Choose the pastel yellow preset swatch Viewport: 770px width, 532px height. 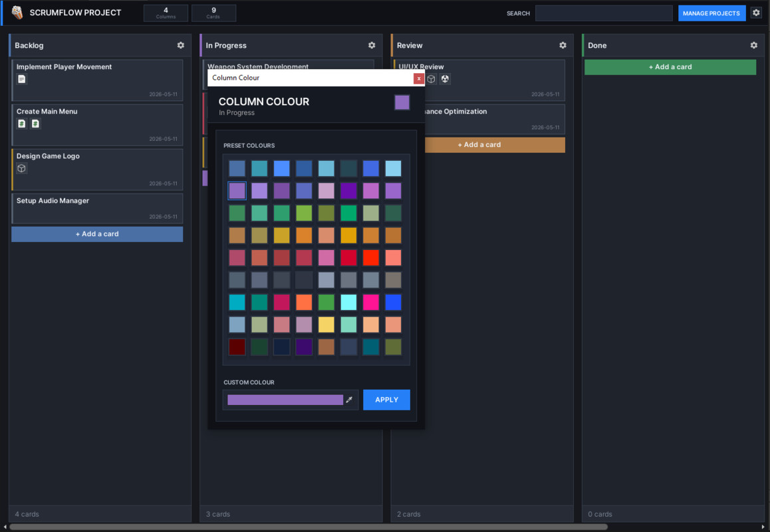[326, 325]
